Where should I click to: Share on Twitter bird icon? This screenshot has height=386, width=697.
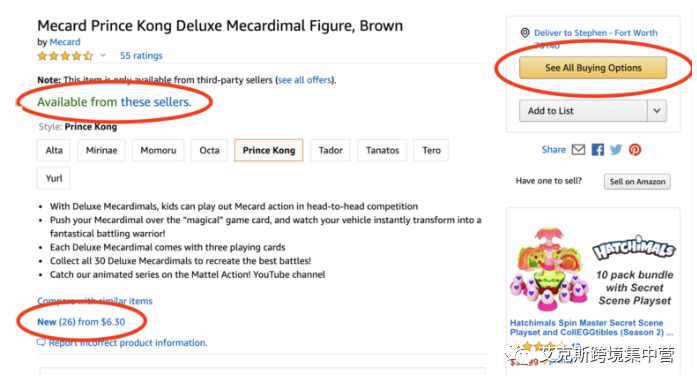pyautogui.click(x=616, y=149)
